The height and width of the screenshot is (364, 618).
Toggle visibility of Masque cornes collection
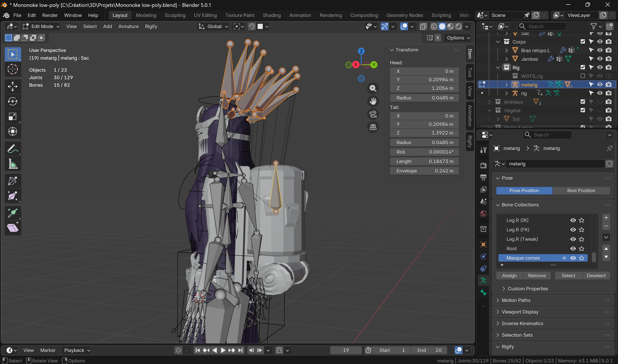pyautogui.click(x=573, y=258)
